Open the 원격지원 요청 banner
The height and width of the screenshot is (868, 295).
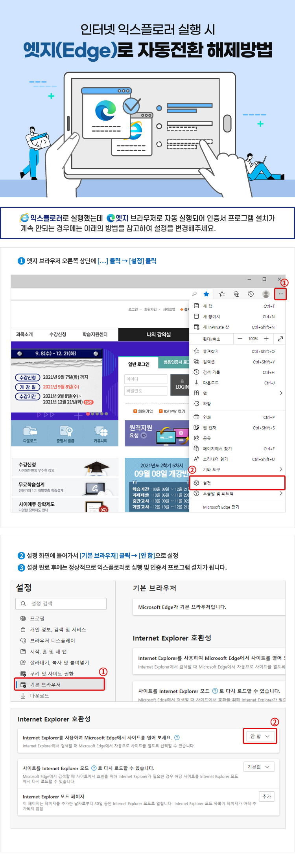(157, 433)
